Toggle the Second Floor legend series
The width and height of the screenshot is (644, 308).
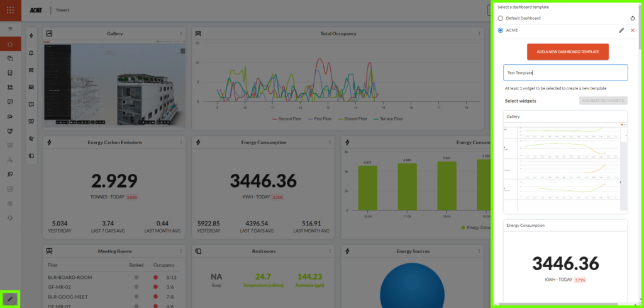click(x=288, y=118)
